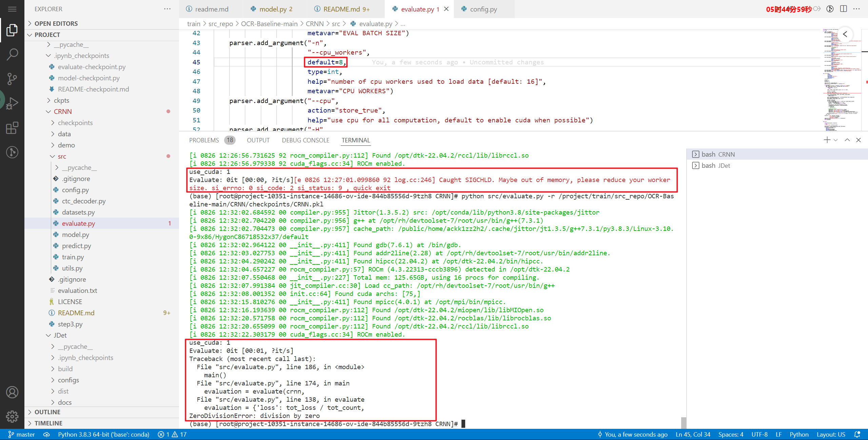This screenshot has height=440, width=868.
Task: Expand the OUTLINE section
Action: tap(47, 412)
